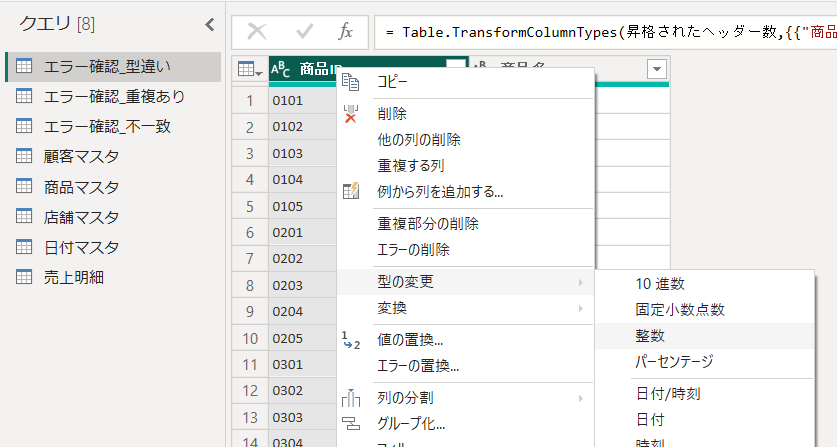This screenshot has width=837, height=447.
Task: Click table icon beside 日付マスタ
Action: (24, 247)
